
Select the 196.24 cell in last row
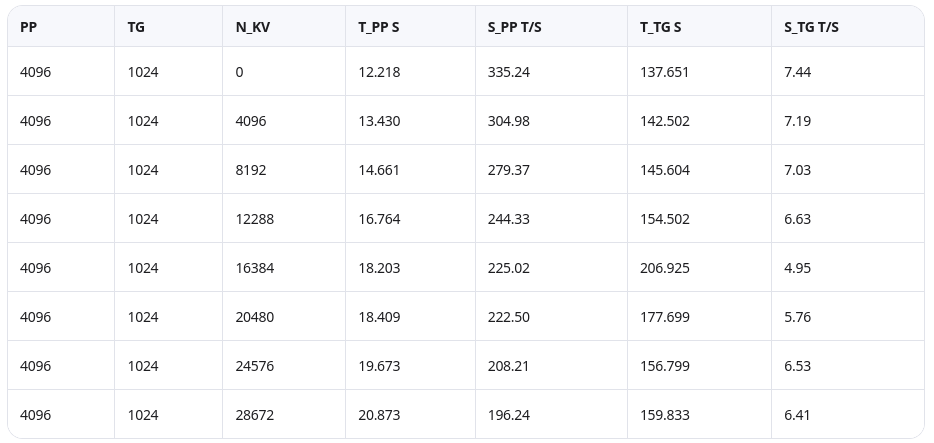(509, 415)
